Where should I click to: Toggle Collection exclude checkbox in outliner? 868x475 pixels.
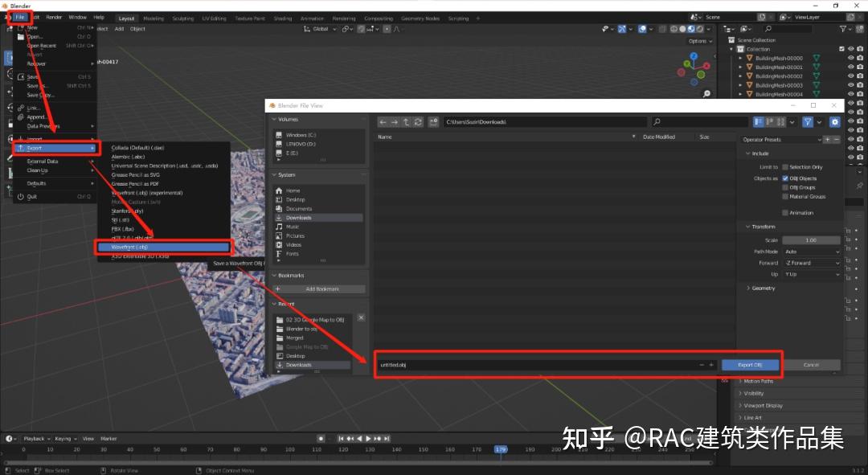[x=842, y=49]
